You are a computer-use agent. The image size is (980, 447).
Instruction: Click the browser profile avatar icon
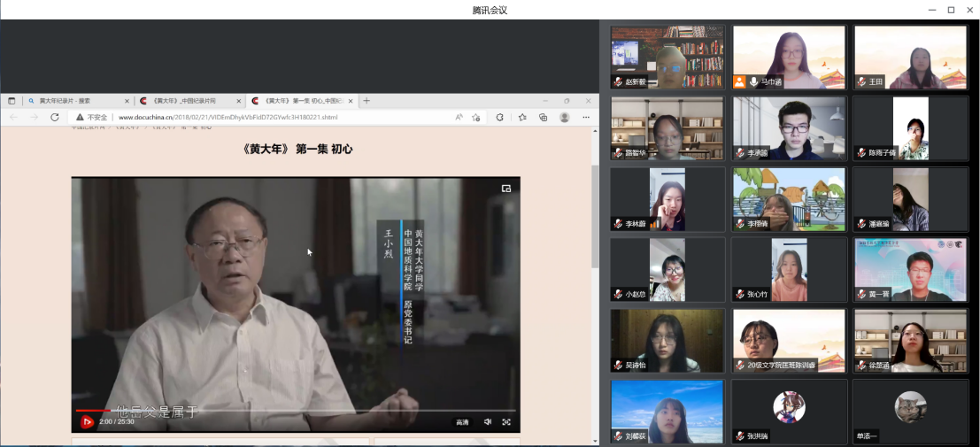(564, 117)
